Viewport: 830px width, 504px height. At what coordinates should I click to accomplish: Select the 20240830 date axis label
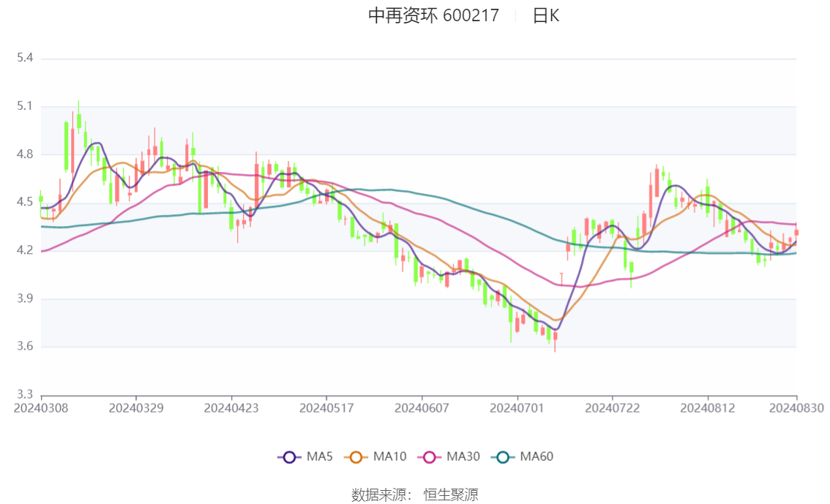click(x=796, y=408)
